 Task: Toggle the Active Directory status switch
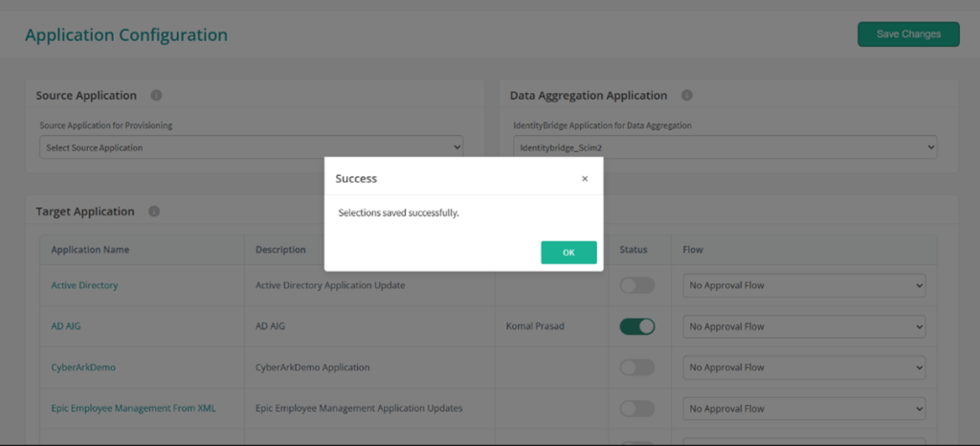pyautogui.click(x=636, y=285)
